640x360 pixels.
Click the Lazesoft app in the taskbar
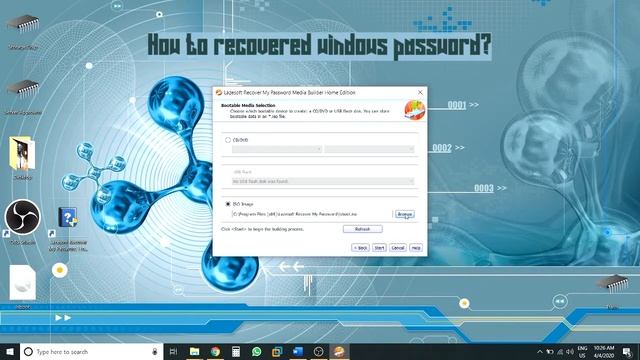339,351
